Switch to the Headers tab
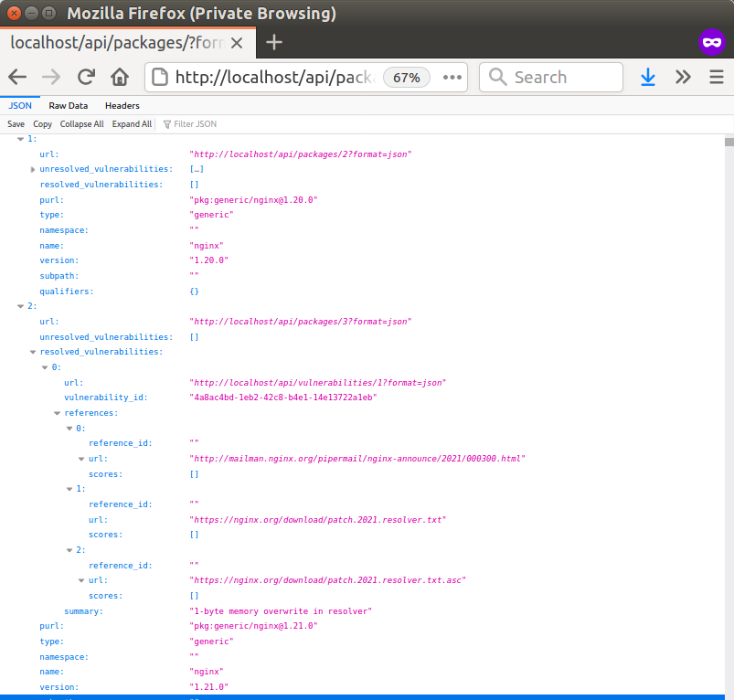 pos(122,105)
